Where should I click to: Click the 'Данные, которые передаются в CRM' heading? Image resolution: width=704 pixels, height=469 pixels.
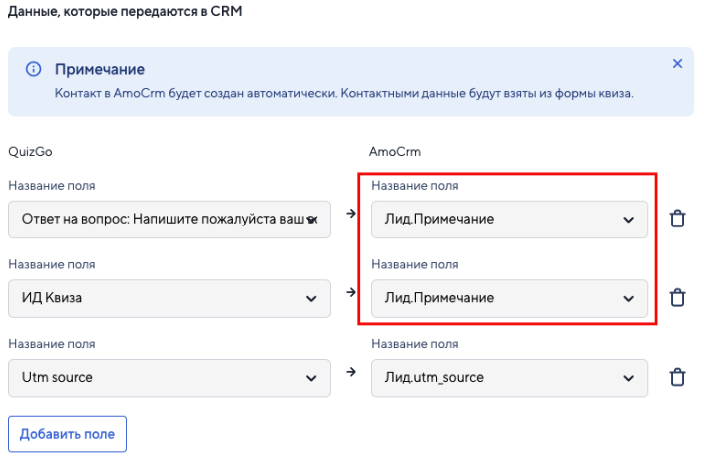pos(124,13)
